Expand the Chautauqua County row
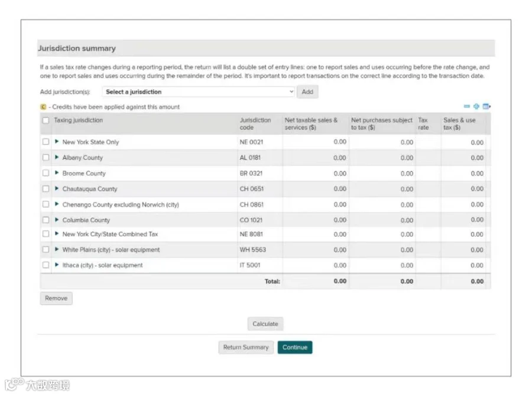The width and height of the screenshot is (532, 395). tap(57, 188)
